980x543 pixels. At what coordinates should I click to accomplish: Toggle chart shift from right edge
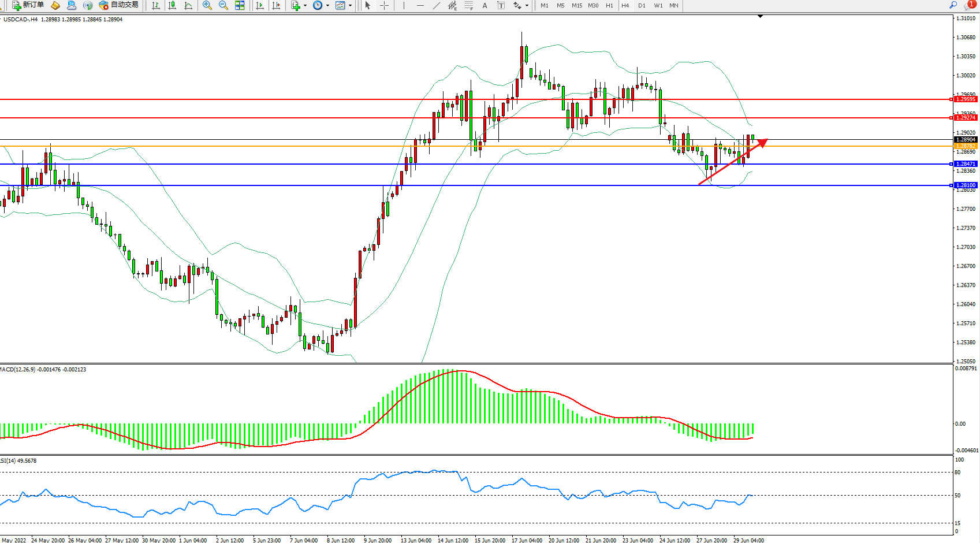click(276, 6)
